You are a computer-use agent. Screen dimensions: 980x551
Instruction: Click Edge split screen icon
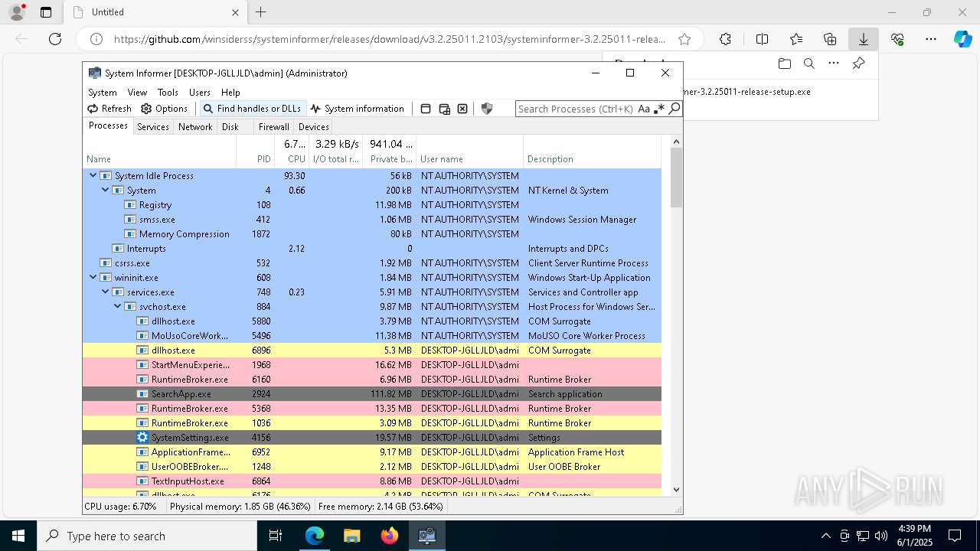pos(762,39)
